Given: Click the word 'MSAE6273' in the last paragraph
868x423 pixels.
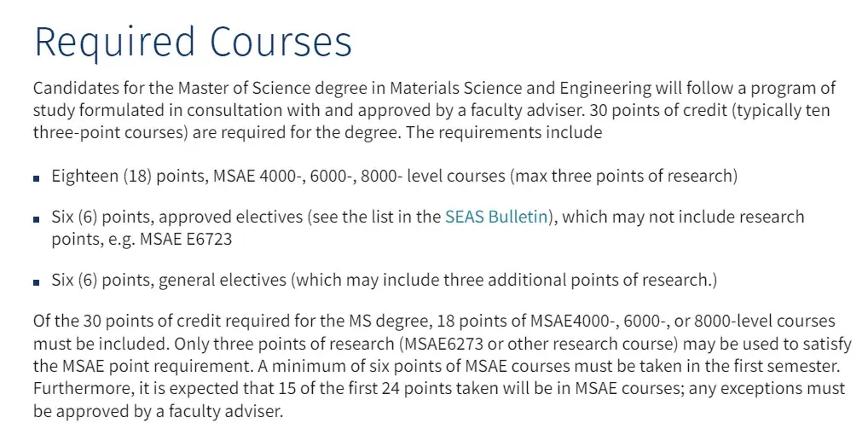Looking at the screenshot, I should click(x=439, y=344).
